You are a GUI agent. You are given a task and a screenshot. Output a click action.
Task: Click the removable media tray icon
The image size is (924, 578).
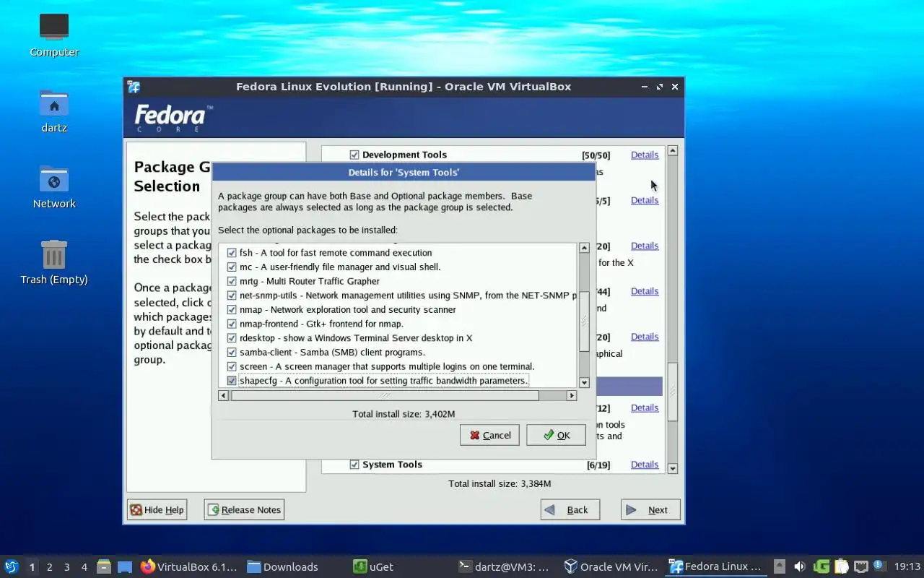click(780, 567)
